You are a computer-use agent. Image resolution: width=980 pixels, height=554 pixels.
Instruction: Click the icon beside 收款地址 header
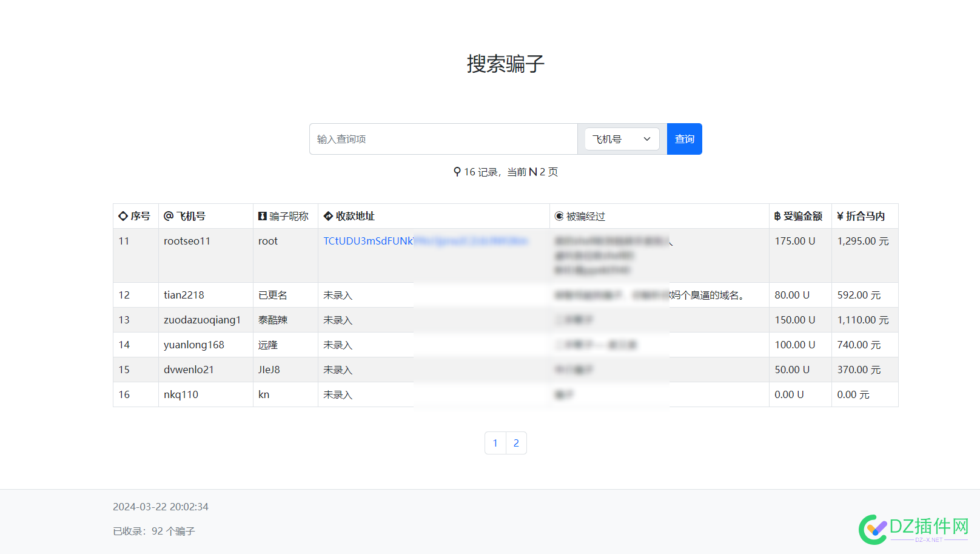click(x=328, y=216)
